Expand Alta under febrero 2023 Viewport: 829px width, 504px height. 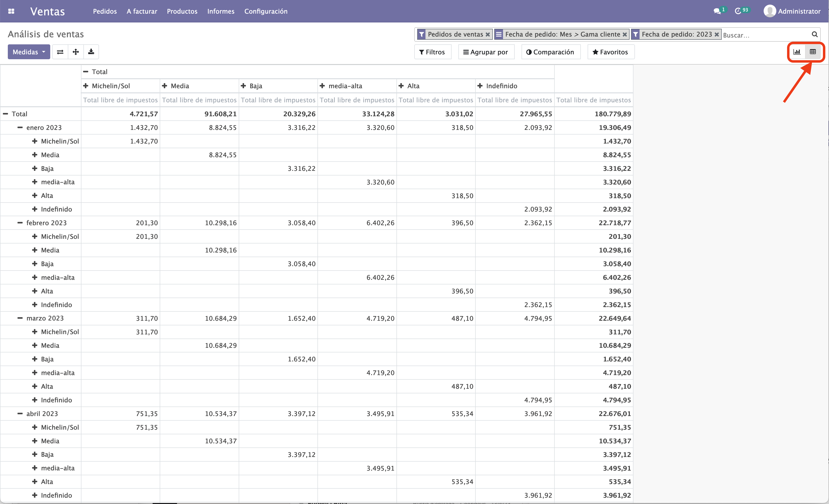coord(41,291)
